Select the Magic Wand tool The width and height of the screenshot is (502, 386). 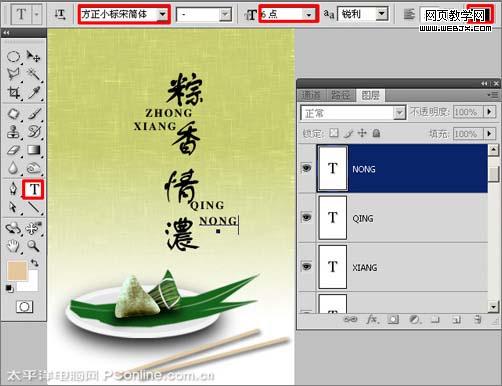33,74
